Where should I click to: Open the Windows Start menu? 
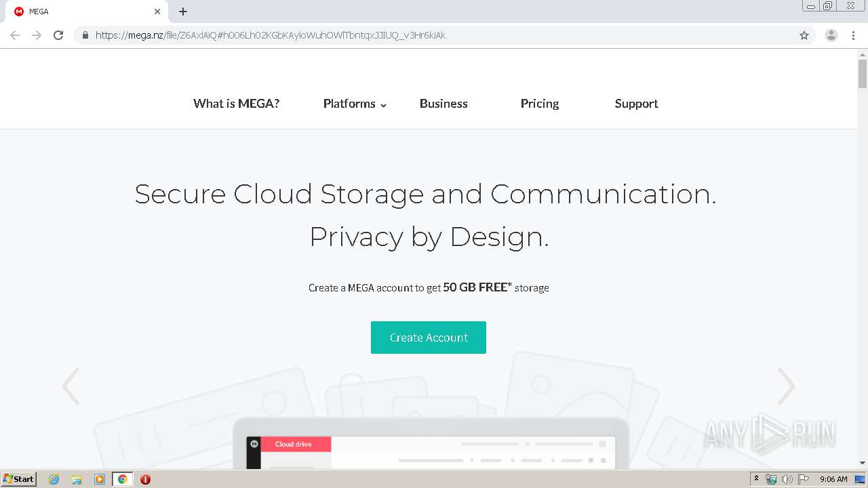point(18,479)
